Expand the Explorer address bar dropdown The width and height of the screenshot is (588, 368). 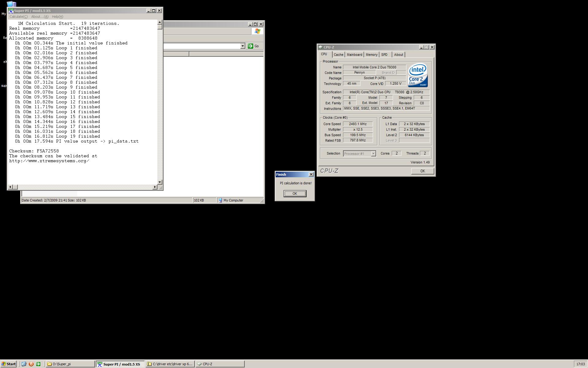[x=243, y=46]
